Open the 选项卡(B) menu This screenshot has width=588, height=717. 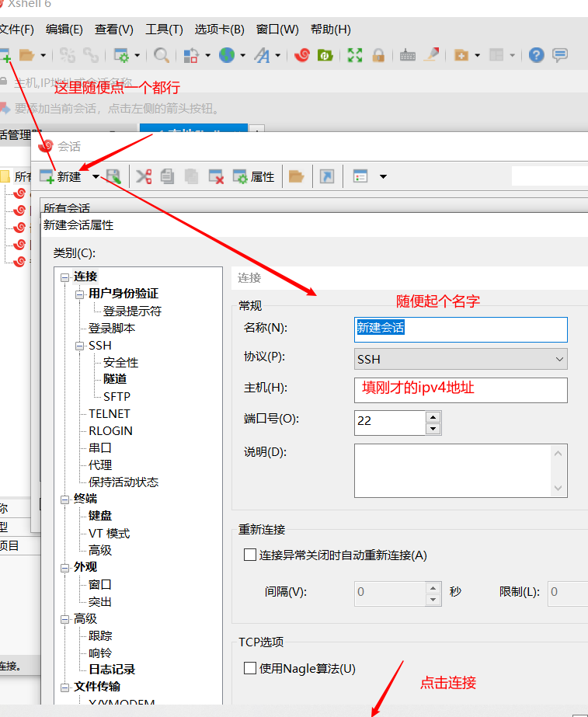220,30
